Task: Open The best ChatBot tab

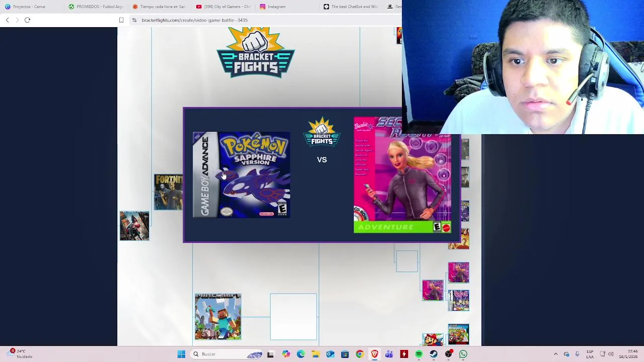Action: (x=351, y=7)
